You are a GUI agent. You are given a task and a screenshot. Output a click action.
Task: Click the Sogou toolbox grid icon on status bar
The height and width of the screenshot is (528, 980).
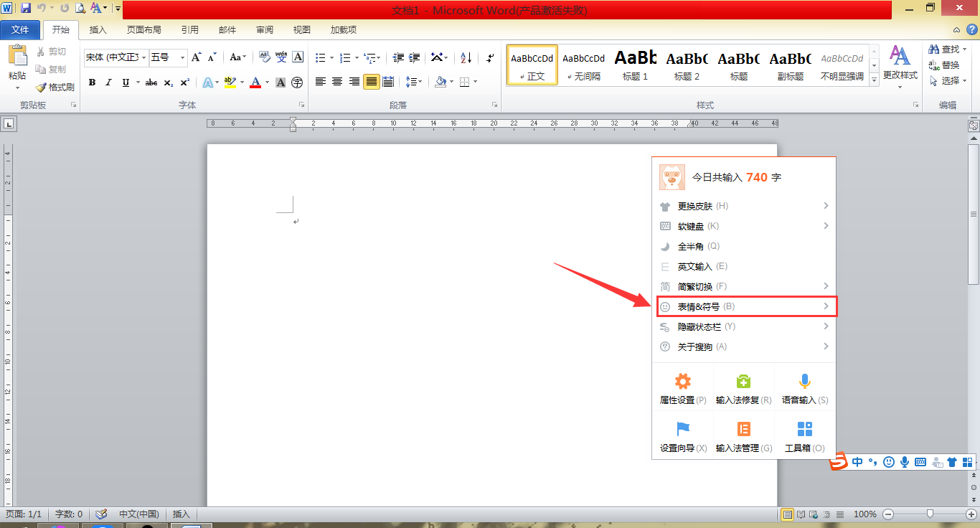pyautogui.click(x=968, y=462)
